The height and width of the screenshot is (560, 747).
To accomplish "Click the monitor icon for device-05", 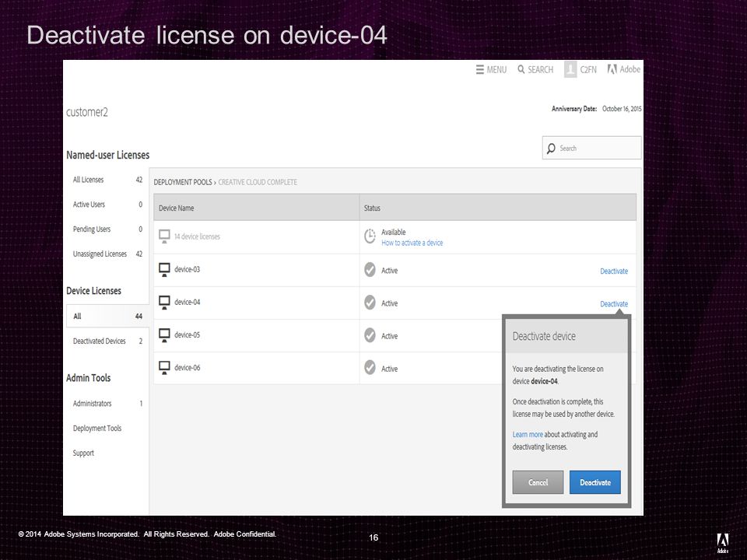I will 164,336.
